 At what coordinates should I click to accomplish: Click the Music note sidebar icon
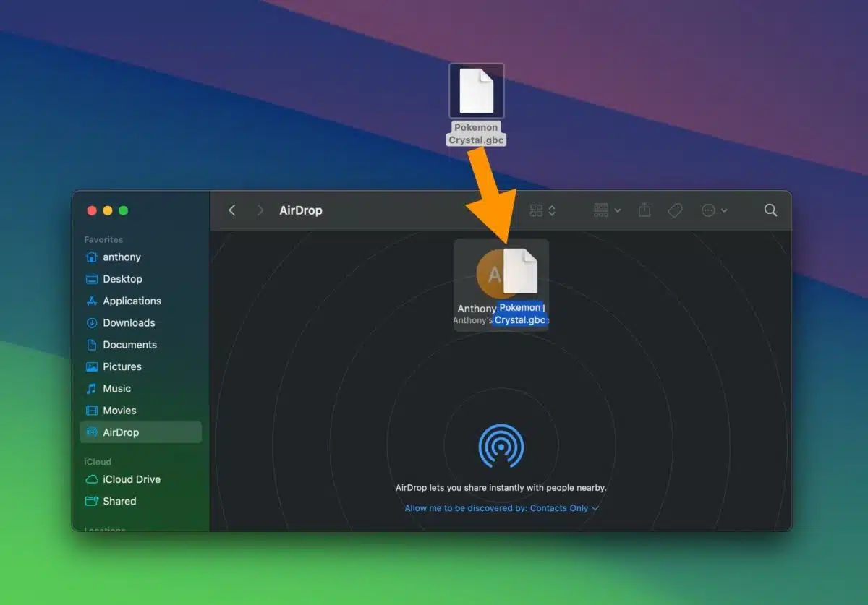click(91, 388)
